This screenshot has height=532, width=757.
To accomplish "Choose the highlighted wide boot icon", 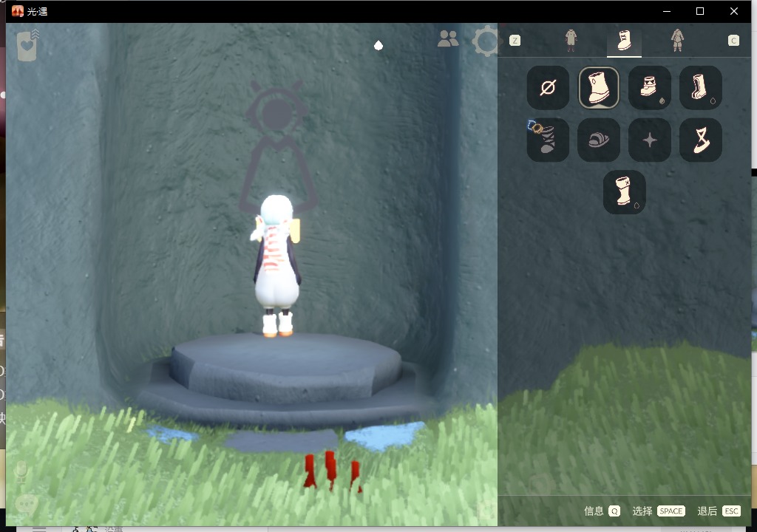I will pyautogui.click(x=599, y=88).
